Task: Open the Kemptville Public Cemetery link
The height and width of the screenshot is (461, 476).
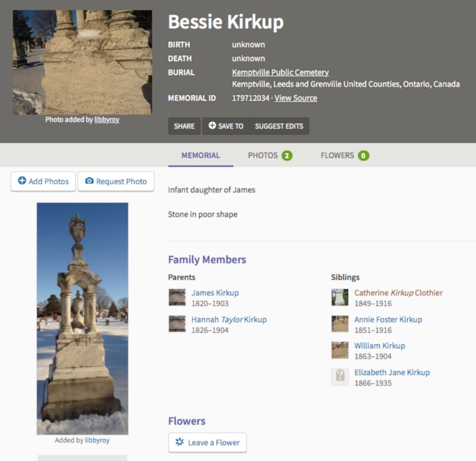Action: [x=280, y=73]
